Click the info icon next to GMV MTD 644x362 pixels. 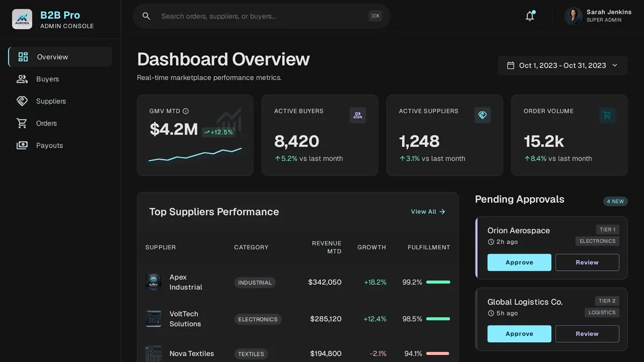(x=186, y=111)
